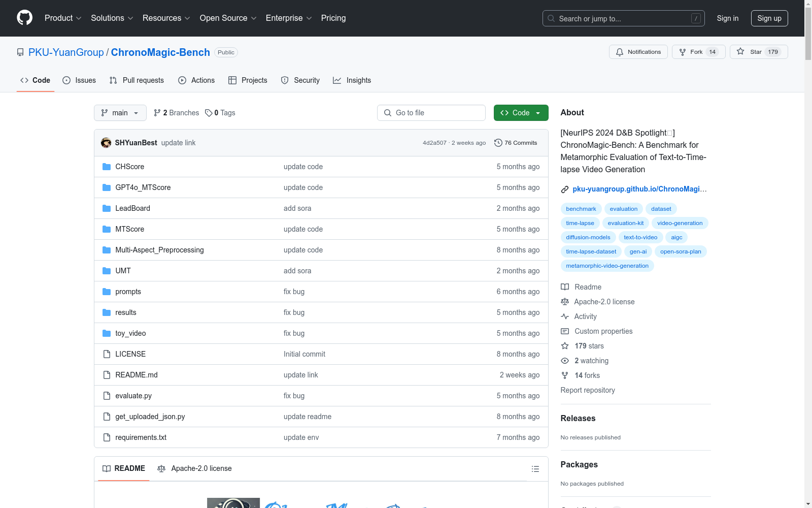The width and height of the screenshot is (812, 508).
Task: Open the main branch selector dropdown
Action: click(120, 113)
